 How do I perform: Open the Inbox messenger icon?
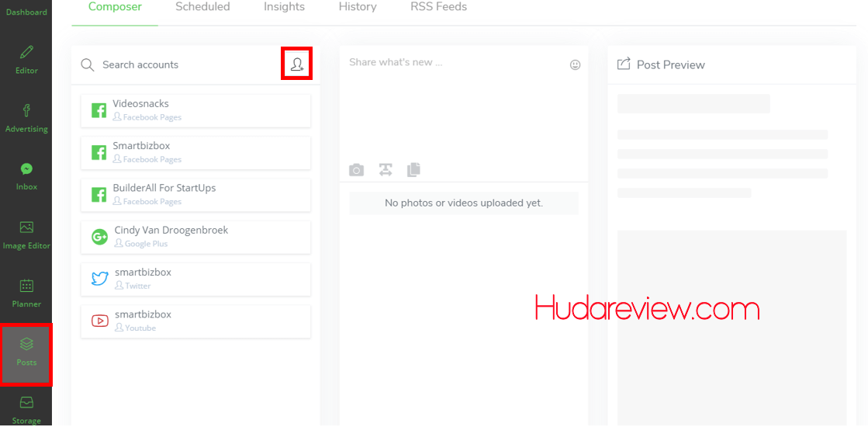(x=26, y=175)
